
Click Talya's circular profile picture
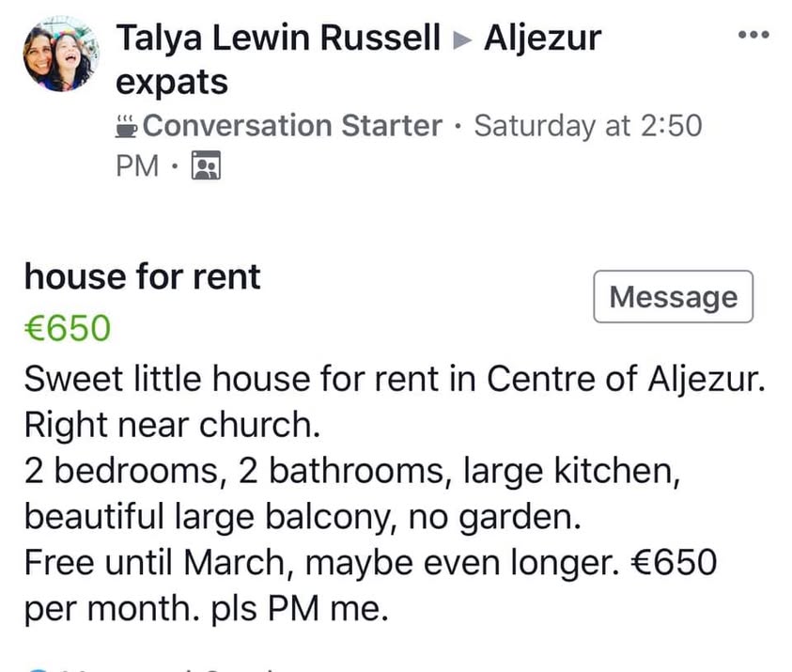(59, 52)
